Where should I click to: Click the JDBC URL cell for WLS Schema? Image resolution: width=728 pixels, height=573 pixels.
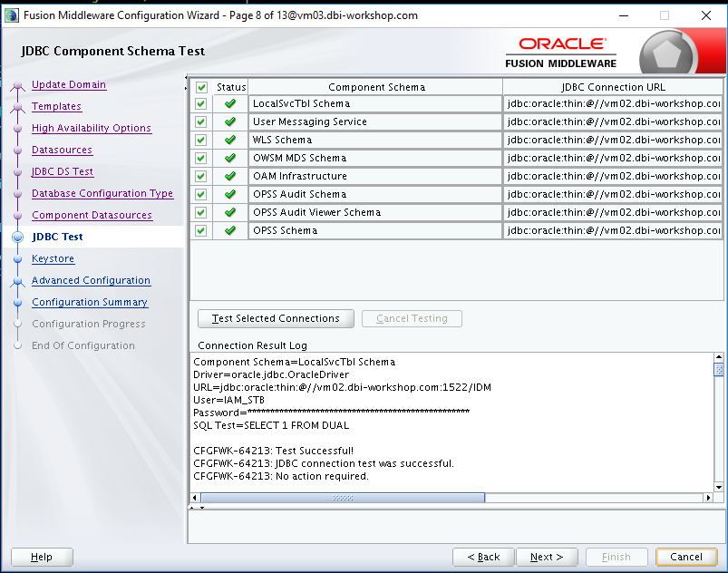coord(613,140)
